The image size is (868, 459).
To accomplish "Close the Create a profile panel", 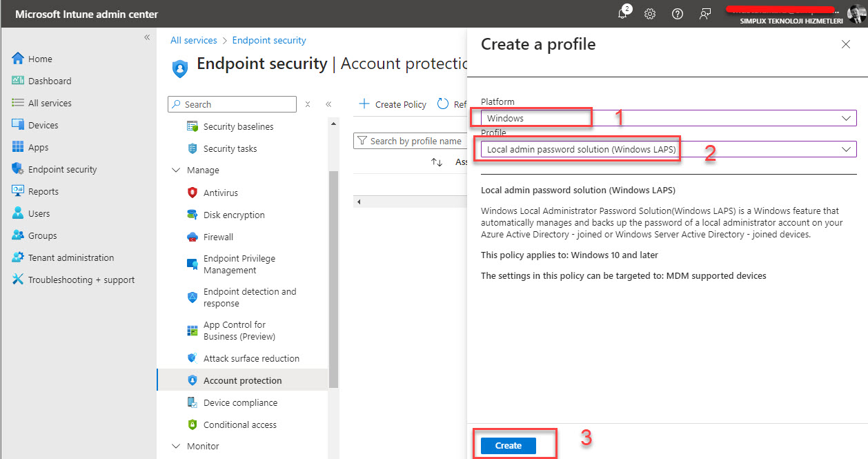I will [x=846, y=44].
